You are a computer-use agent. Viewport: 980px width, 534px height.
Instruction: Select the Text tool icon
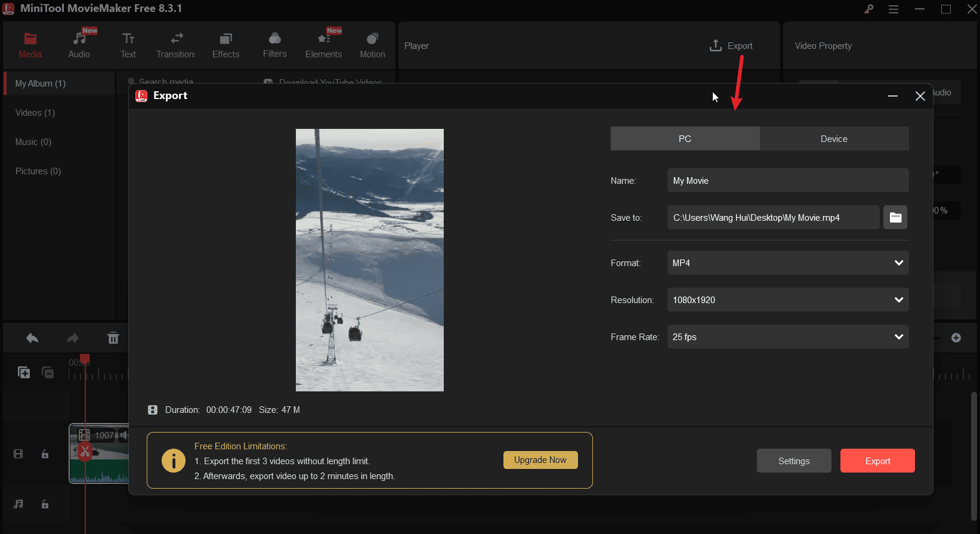coord(128,39)
